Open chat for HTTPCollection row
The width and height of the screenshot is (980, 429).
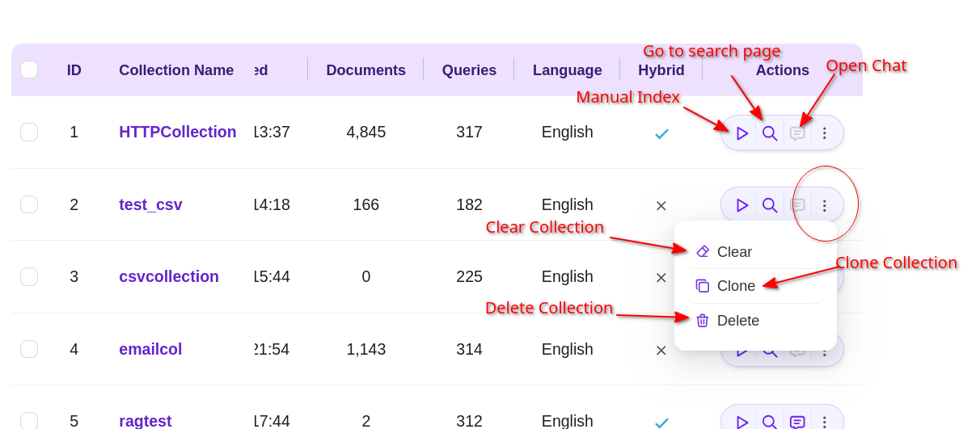pyautogui.click(x=797, y=133)
